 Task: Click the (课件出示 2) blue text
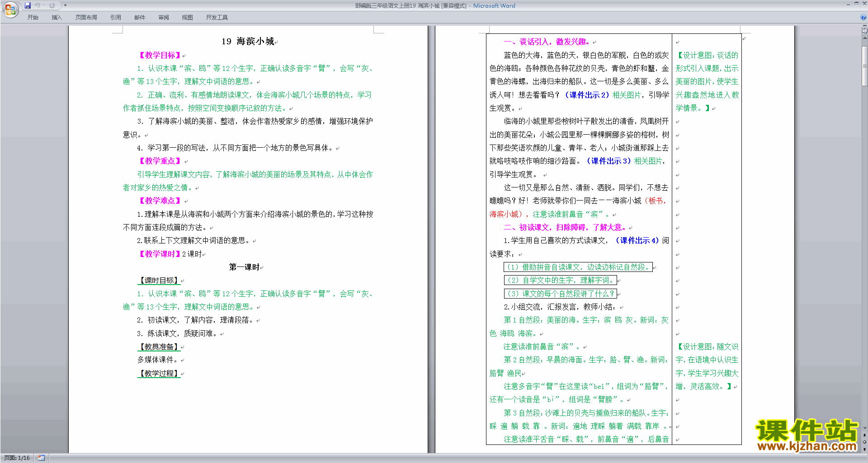coord(587,95)
